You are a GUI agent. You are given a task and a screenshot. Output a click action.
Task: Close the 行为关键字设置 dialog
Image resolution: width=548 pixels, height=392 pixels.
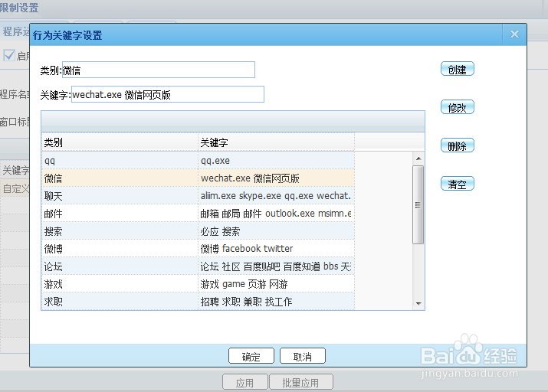tap(514, 34)
